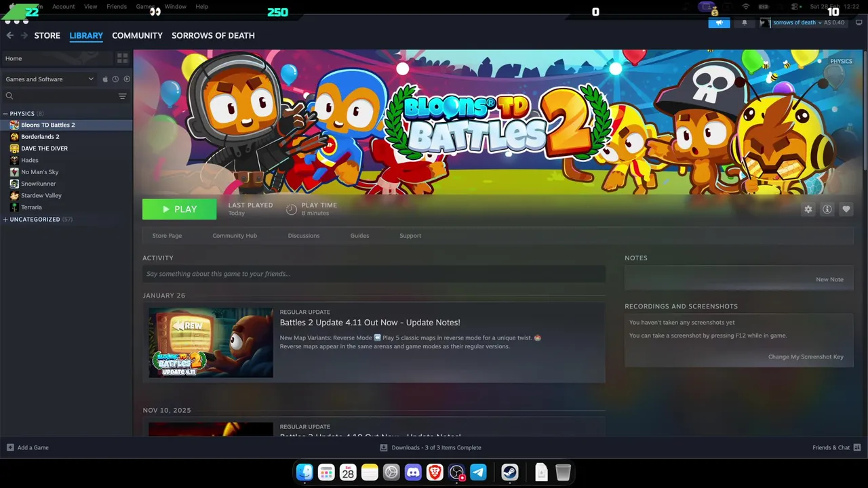Add game to favorites heart icon

coord(846,209)
